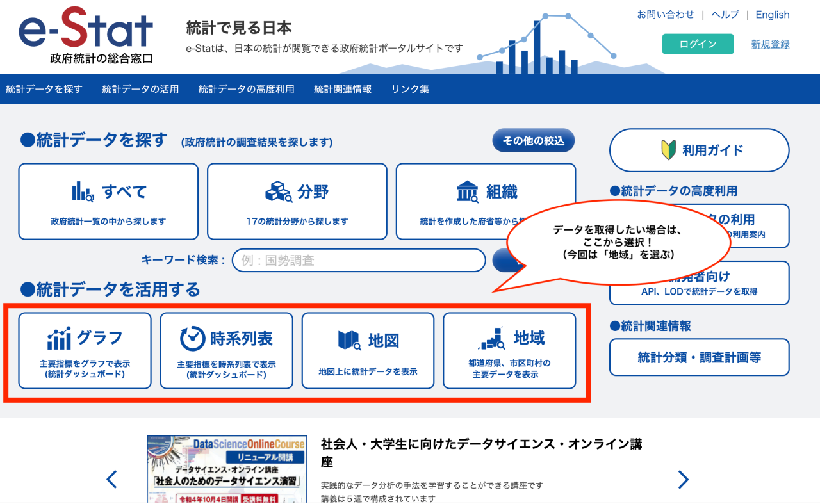Advance the banner carousel with right arrow
The height and width of the screenshot is (504, 820).
[683, 479]
